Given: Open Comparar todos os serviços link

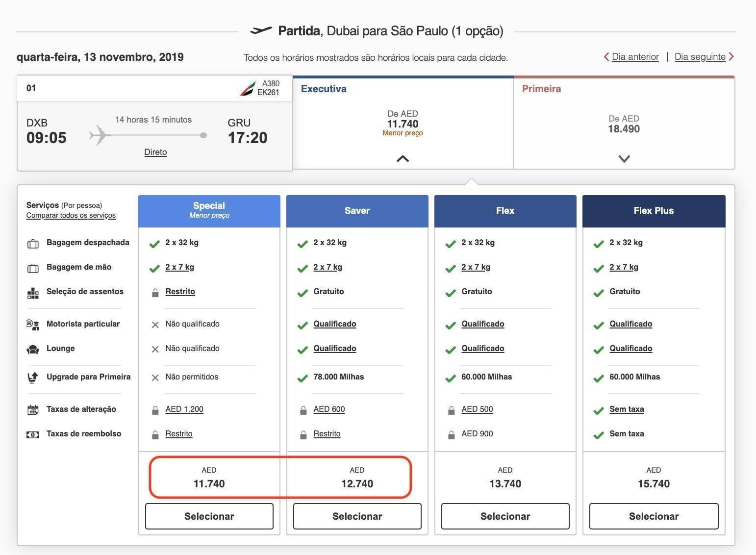Looking at the screenshot, I should 71,215.
